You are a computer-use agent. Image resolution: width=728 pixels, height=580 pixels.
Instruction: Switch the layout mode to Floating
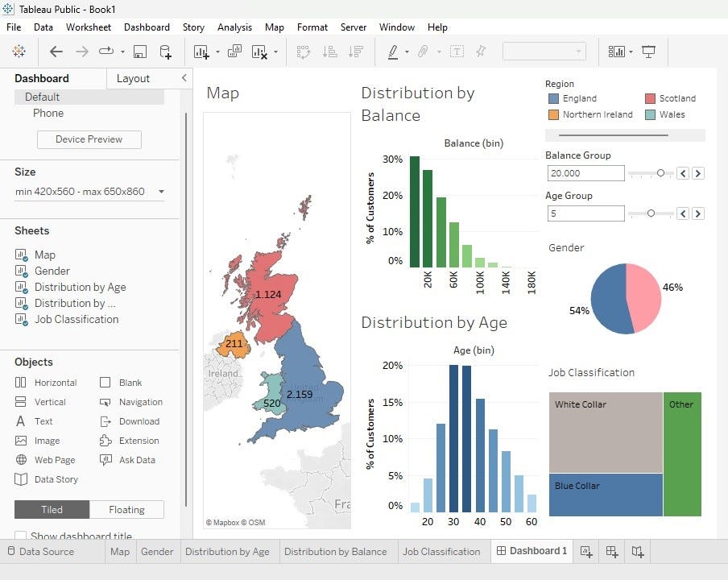pos(126,509)
